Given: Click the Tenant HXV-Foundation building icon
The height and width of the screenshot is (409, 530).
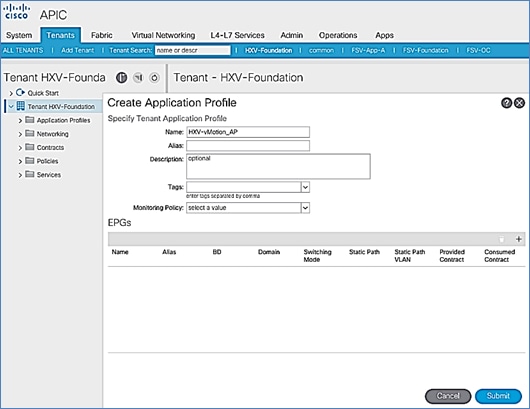Looking at the screenshot, I should pyautogui.click(x=21, y=106).
